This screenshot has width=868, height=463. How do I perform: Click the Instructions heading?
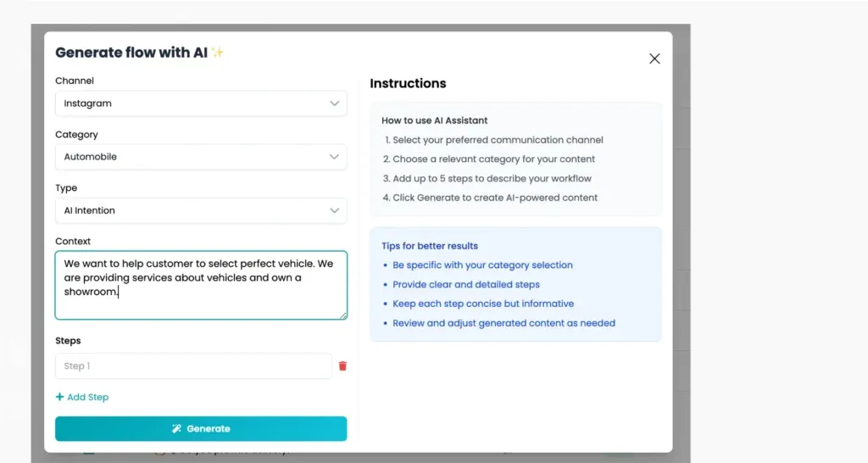(408, 84)
